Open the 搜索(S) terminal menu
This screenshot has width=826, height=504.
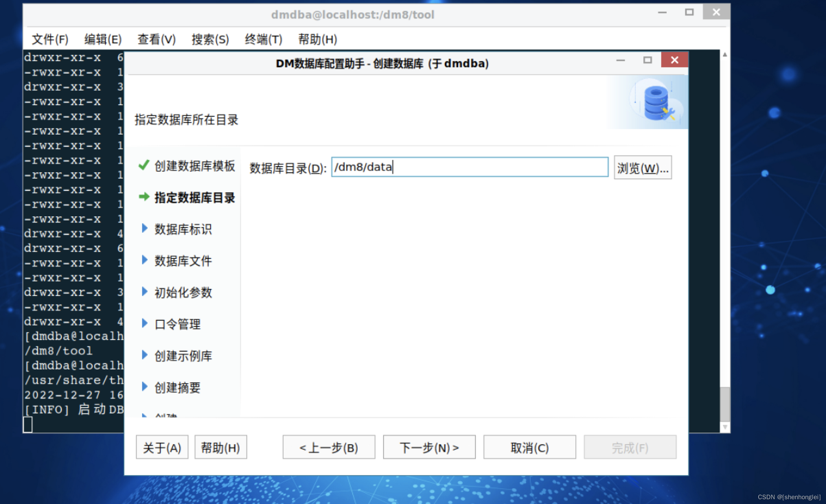pos(210,39)
